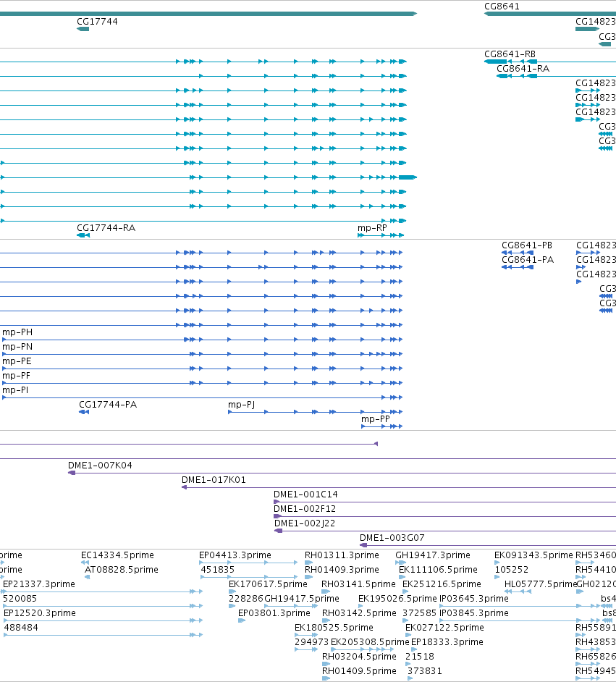Image resolution: width=616 pixels, height=682 pixels.
Task: Click the mp-RP transcript label
Action: click(x=372, y=228)
